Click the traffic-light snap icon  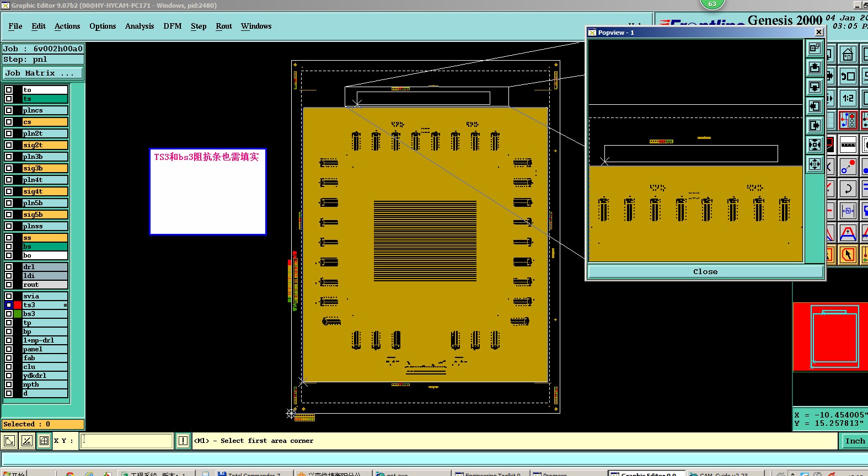848,120
